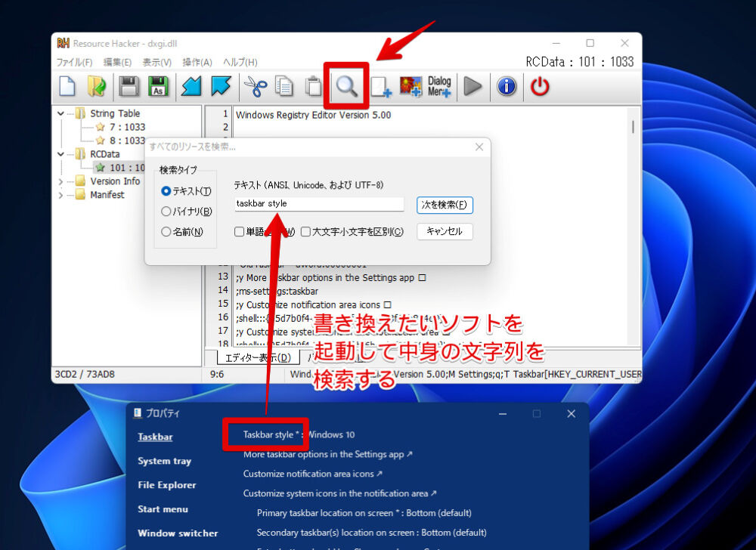Screen dimensions: 756x550
Task: Click the Paste clipboard icon
Action: point(314,87)
